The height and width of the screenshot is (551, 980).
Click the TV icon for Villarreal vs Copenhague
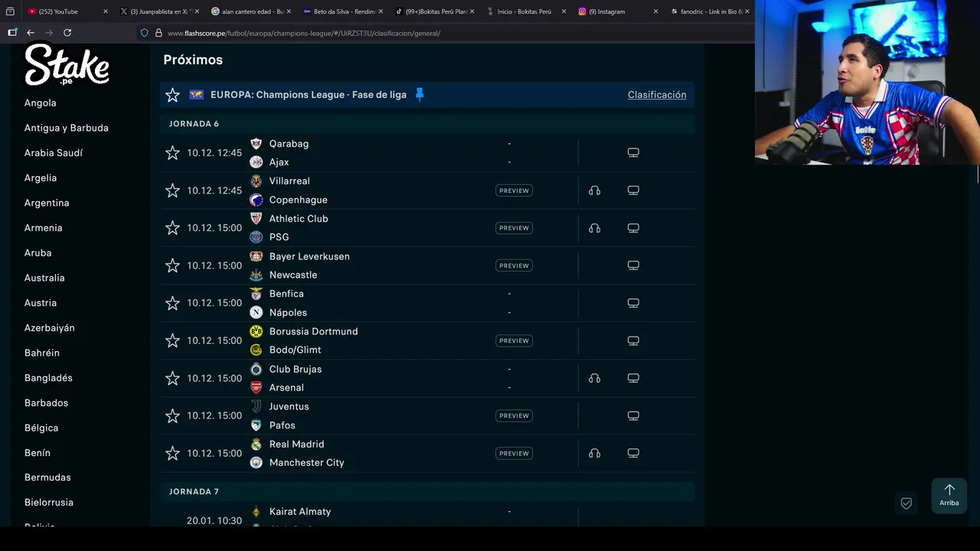tap(633, 191)
